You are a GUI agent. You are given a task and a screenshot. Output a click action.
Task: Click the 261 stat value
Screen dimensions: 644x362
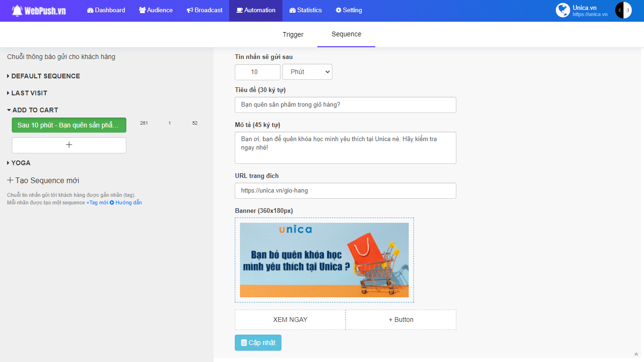(144, 123)
